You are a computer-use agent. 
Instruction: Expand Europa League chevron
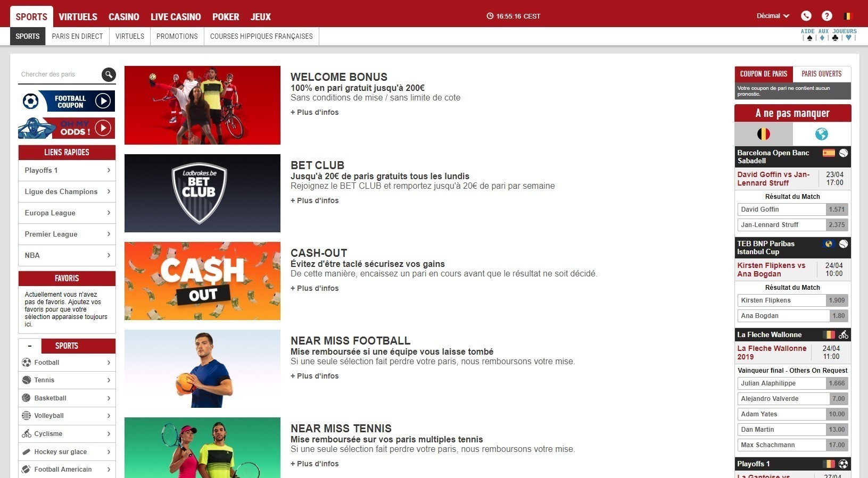[x=109, y=213]
